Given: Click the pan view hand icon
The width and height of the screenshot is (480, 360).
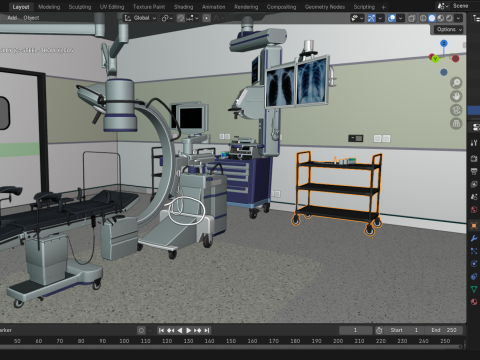Looking at the screenshot, I should click(x=456, y=96).
